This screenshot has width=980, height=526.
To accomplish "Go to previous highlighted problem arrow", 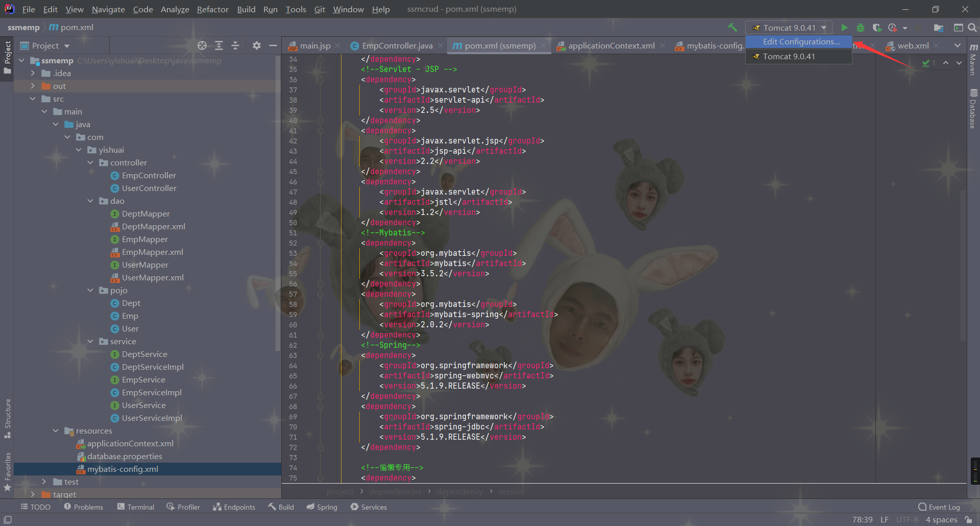I will [x=946, y=63].
